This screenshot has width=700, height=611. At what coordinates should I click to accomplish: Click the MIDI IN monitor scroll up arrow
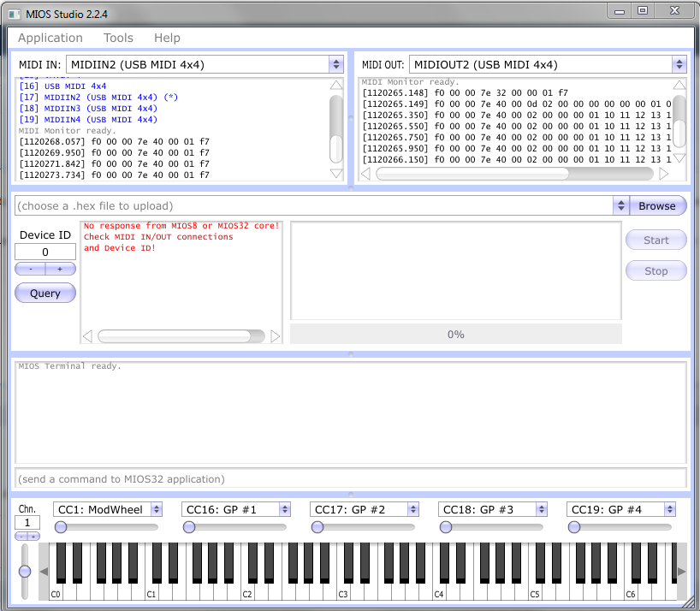pos(336,86)
